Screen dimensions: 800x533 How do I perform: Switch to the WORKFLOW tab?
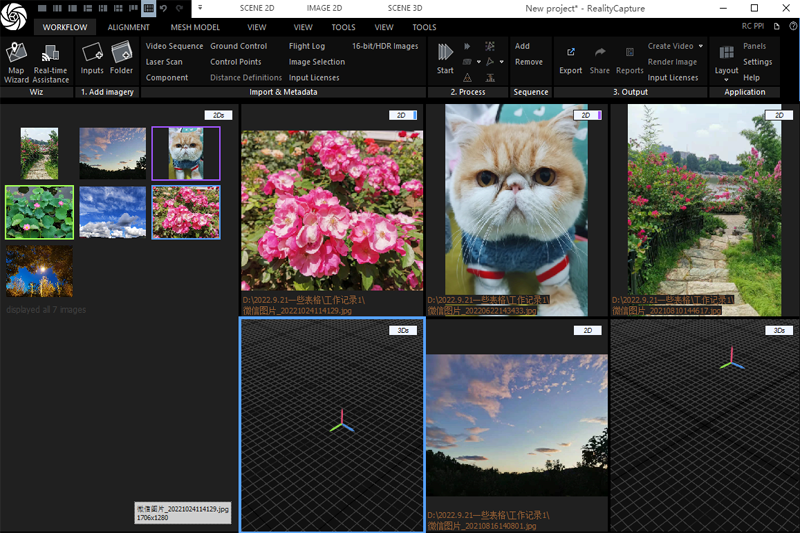pos(65,27)
